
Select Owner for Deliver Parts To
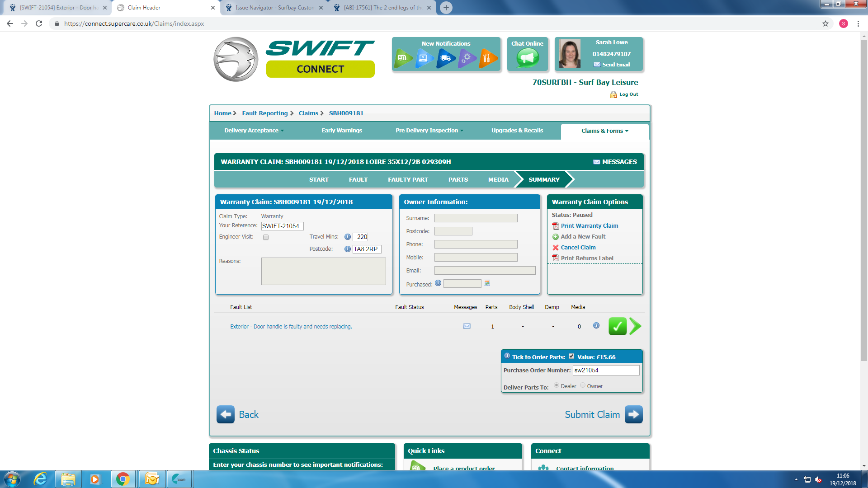(x=583, y=385)
